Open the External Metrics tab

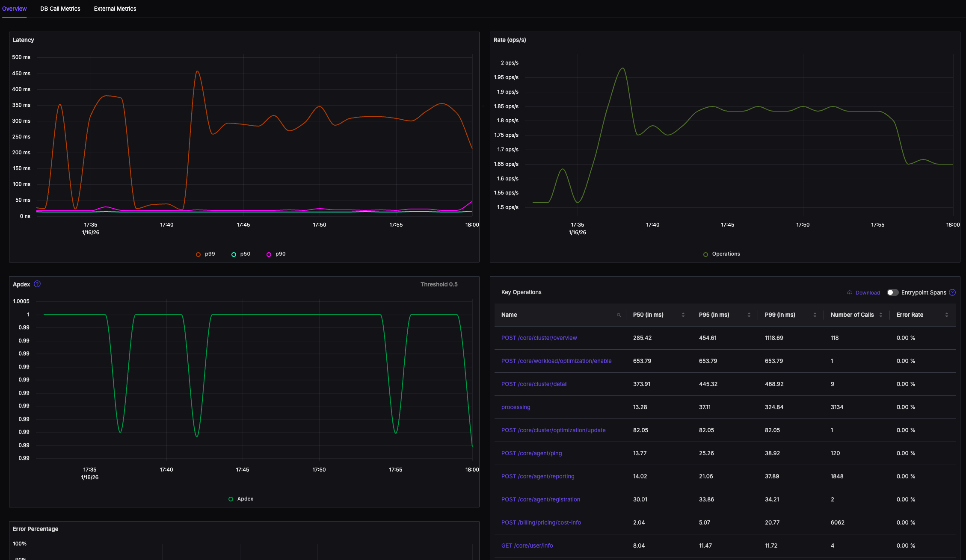(115, 9)
